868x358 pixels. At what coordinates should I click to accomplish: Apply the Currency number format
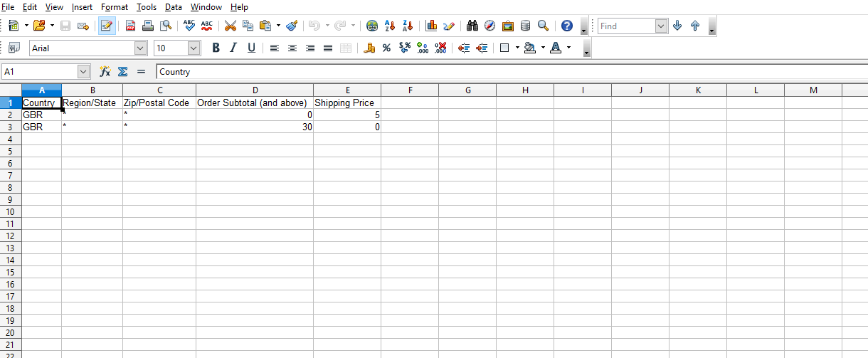pos(369,48)
